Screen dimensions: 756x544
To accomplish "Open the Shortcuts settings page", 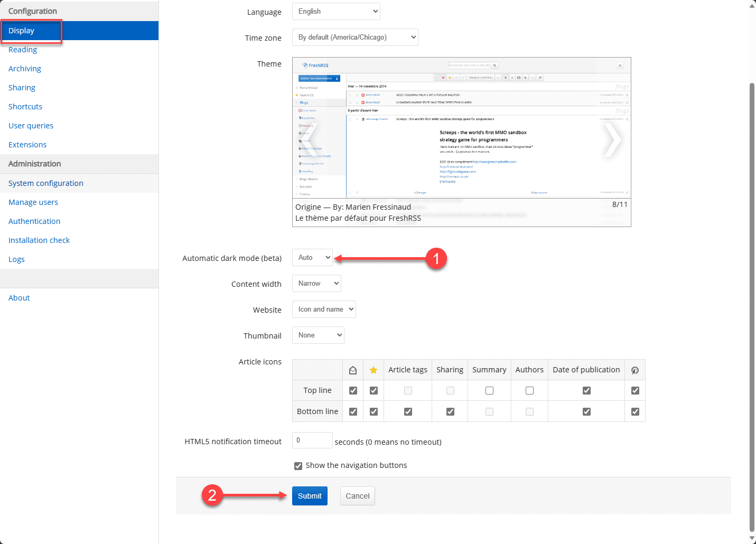I will [x=25, y=107].
